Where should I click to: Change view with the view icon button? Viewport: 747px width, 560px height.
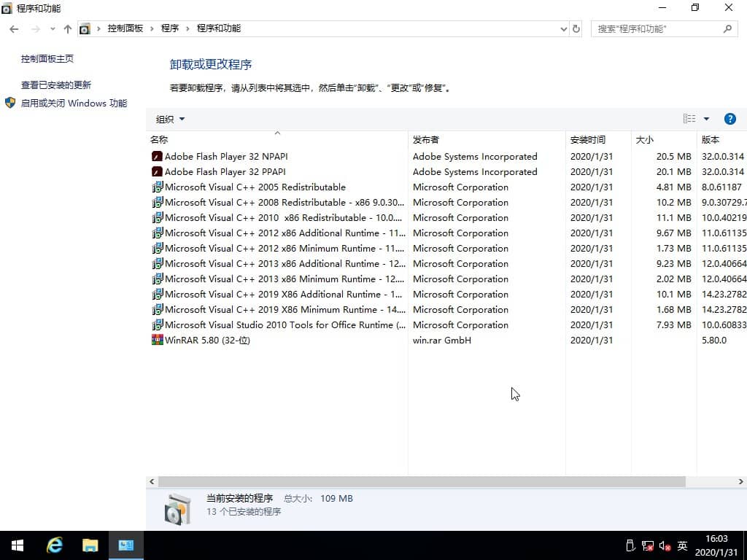pyautogui.click(x=689, y=119)
